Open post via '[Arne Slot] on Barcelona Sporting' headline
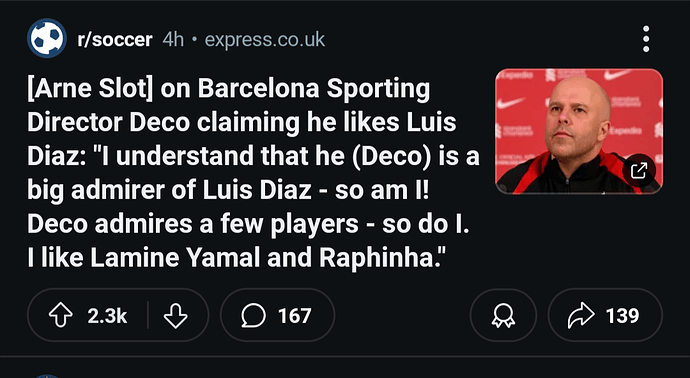The height and width of the screenshot is (378, 690). tap(228, 89)
